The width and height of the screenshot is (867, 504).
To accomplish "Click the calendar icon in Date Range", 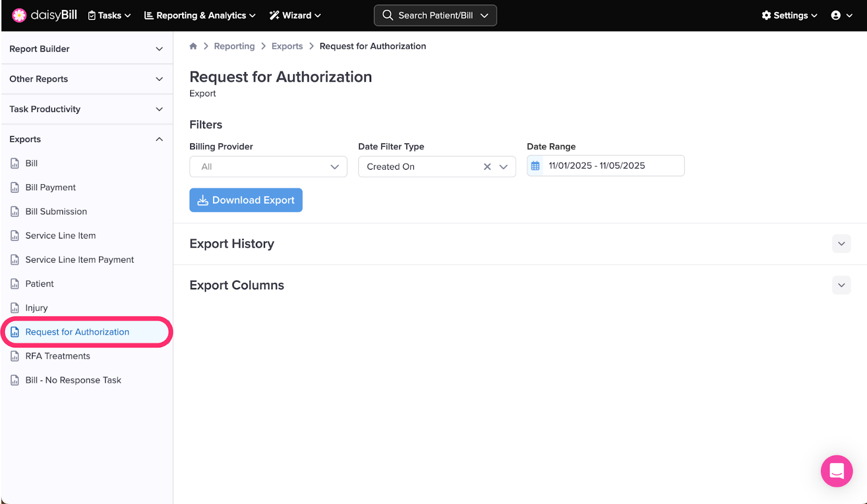I will coord(535,166).
